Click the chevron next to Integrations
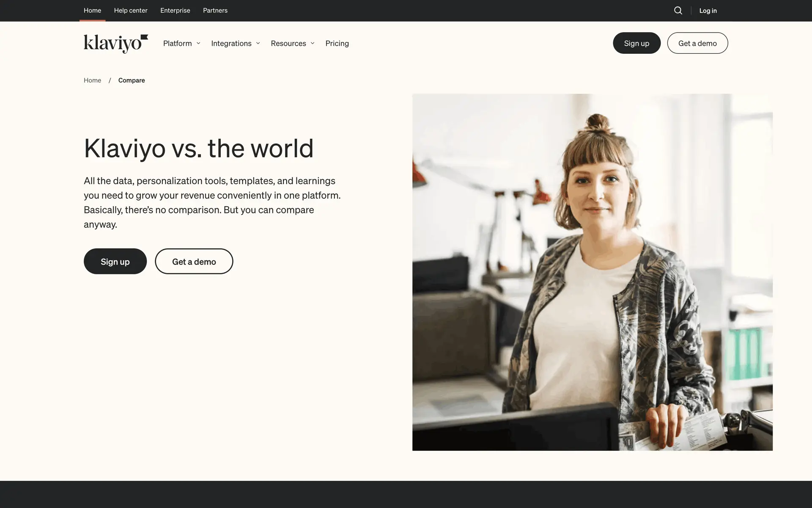This screenshot has width=812, height=508. [258, 43]
